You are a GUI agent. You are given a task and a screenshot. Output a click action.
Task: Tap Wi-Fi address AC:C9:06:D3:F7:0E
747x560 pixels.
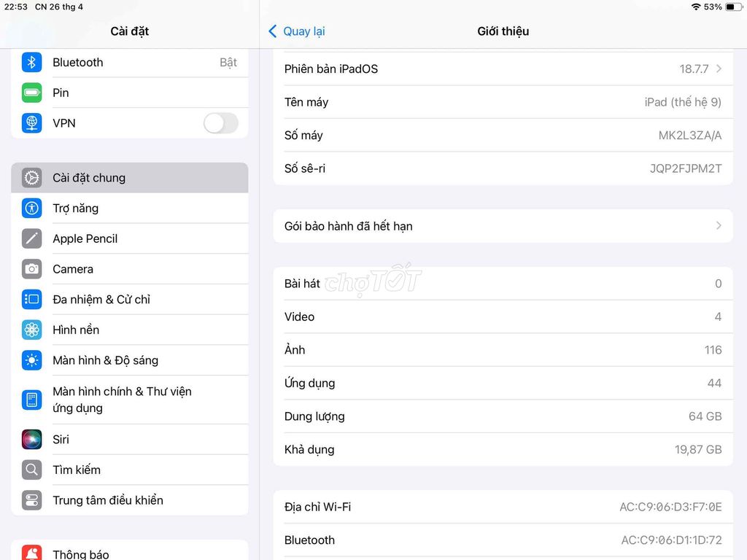670,507
